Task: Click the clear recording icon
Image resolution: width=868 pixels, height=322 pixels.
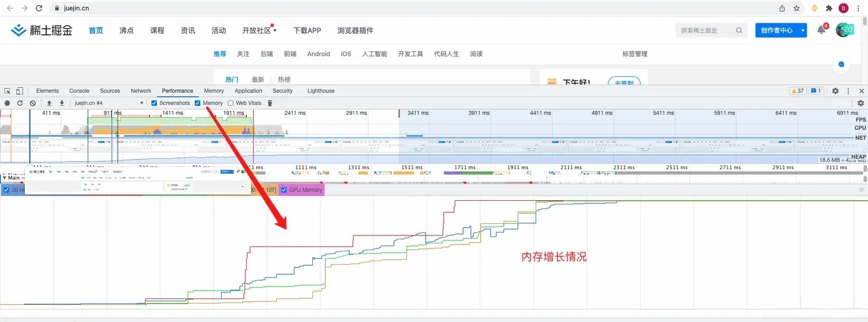Action: coord(33,103)
